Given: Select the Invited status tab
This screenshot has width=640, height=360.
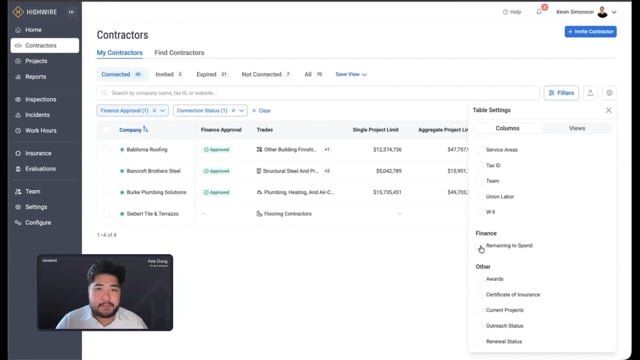Looking at the screenshot, I should [169, 74].
